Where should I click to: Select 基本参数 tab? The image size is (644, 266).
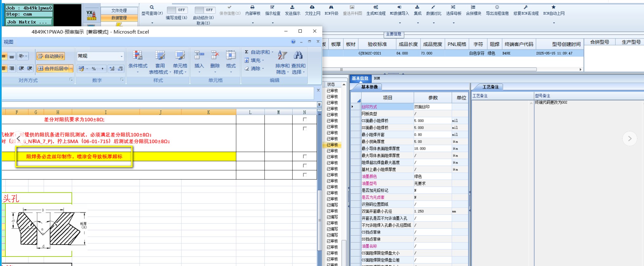pyautogui.click(x=369, y=87)
